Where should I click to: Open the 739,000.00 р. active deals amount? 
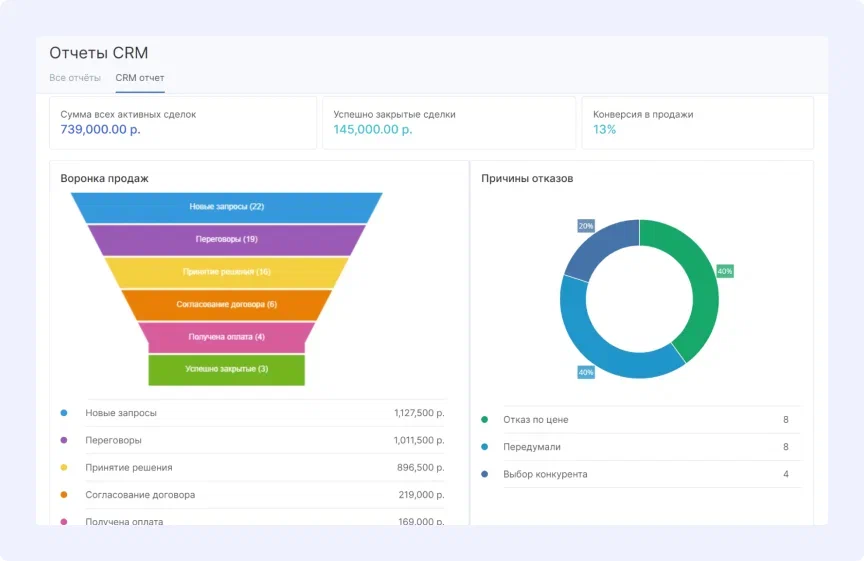tap(100, 130)
